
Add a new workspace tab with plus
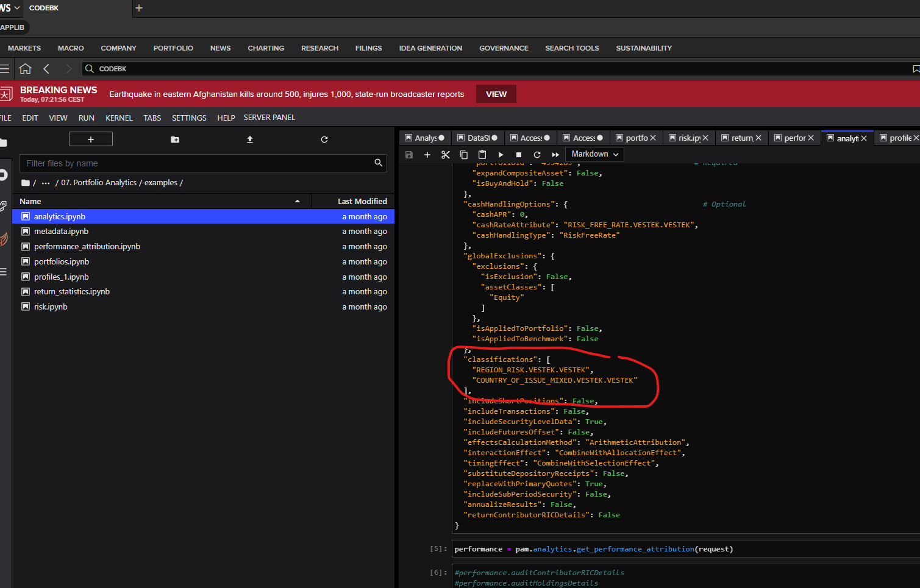click(x=139, y=8)
